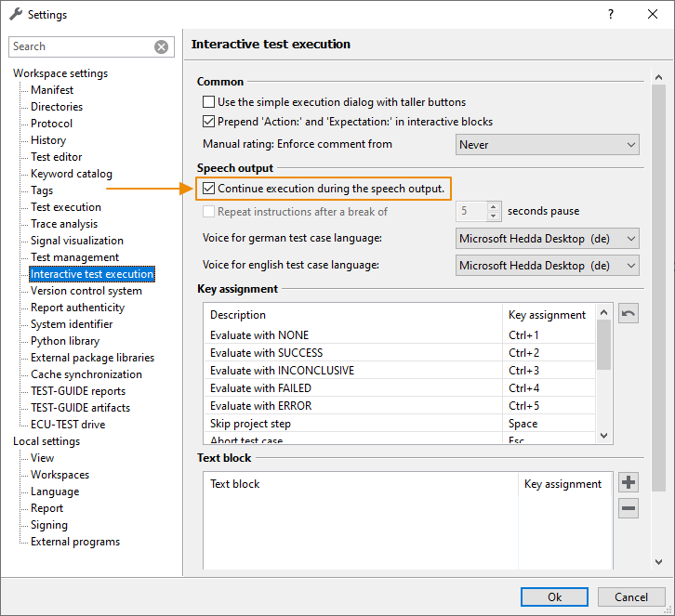Add a text block with plus icon
This screenshot has height=616, width=675.
pos(629,482)
